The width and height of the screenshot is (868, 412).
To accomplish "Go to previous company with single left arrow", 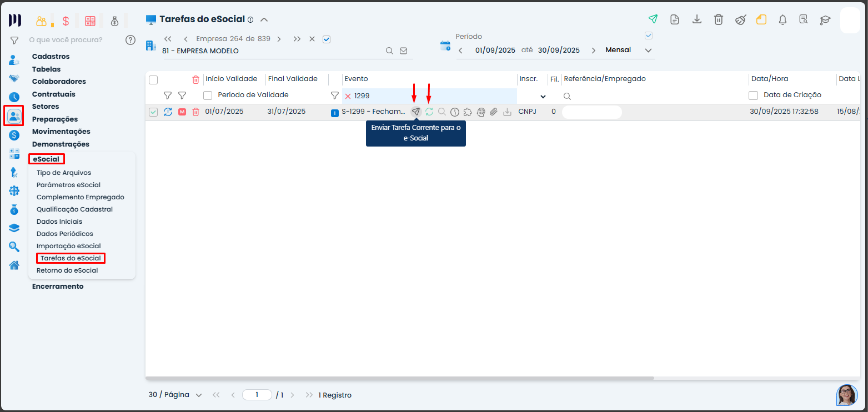I will tap(185, 39).
